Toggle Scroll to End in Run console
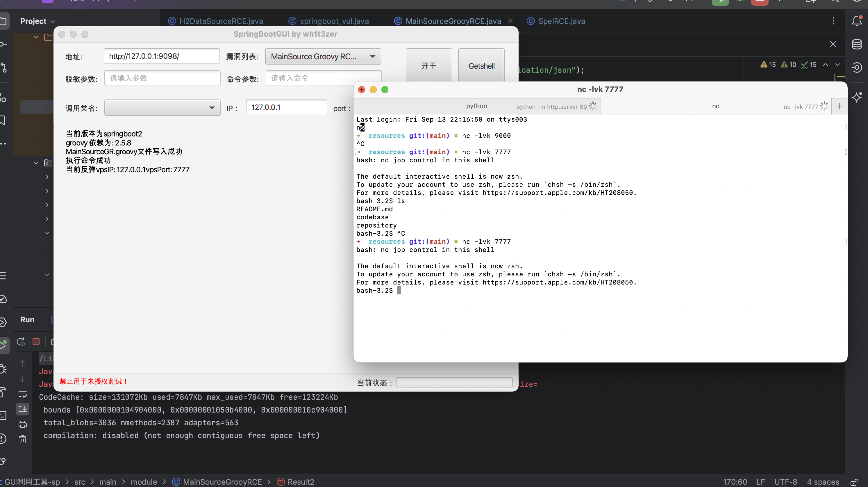The width and height of the screenshot is (868, 487). pos(23,409)
